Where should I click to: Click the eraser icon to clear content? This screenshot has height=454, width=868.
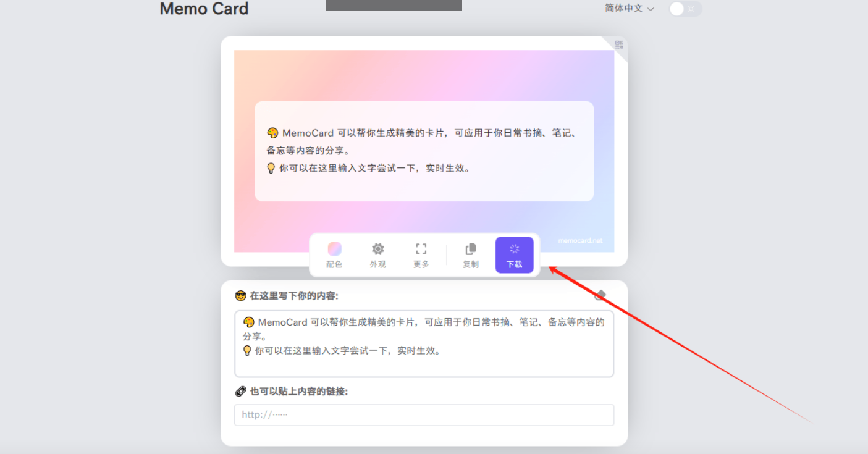pos(600,295)
